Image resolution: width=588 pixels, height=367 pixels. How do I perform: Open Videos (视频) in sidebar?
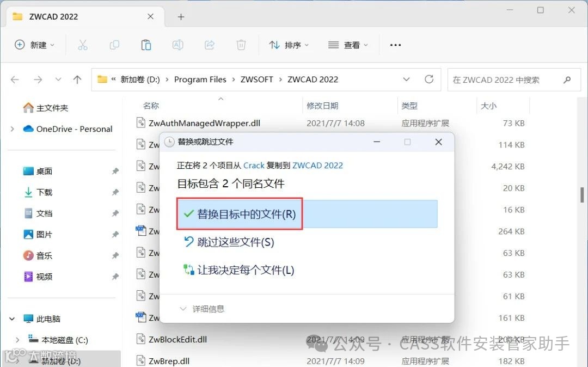click(x=38, y=277)
